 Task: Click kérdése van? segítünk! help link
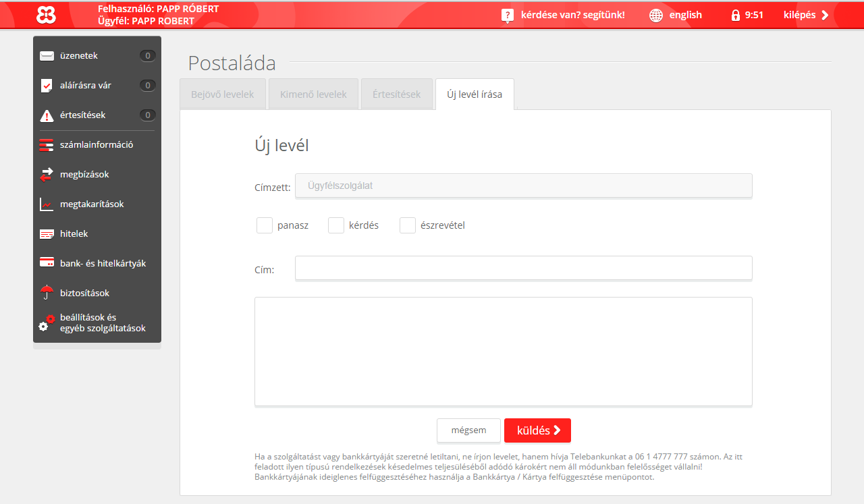[573, 15]
